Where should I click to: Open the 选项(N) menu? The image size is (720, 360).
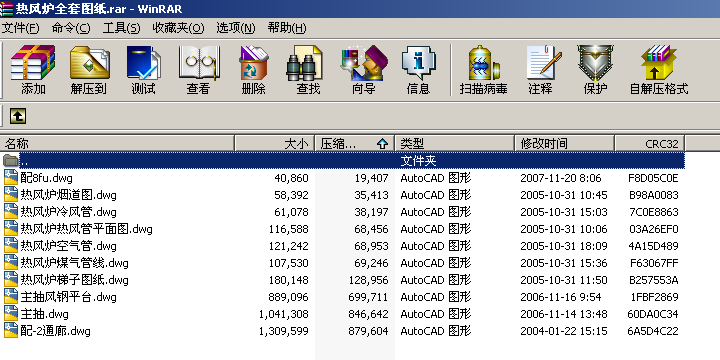236,28
